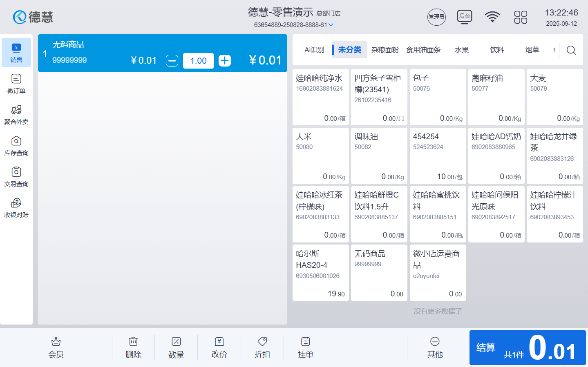Add product card 454254
The height and width of the screenshot is (367, 588).
[438, 156]
